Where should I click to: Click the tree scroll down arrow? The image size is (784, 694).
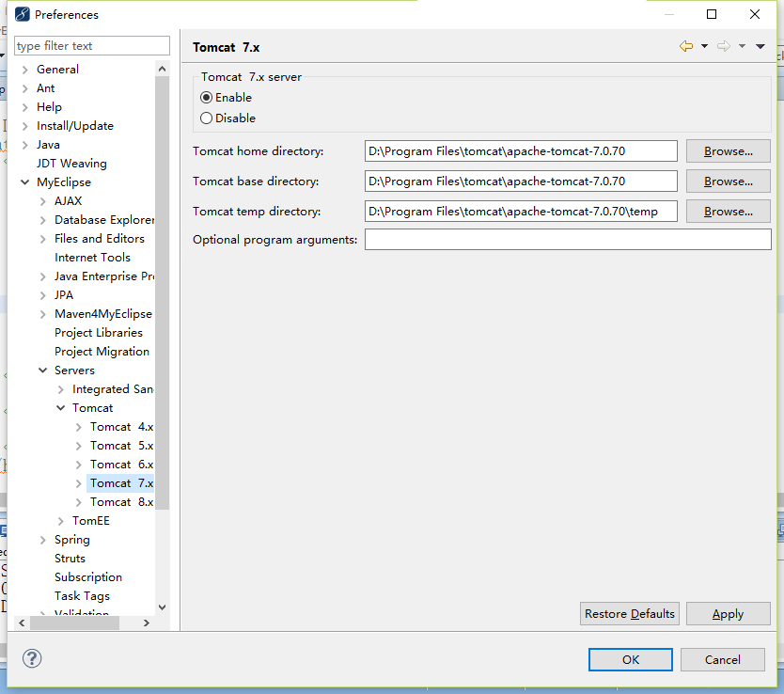(x=162, y=607)
